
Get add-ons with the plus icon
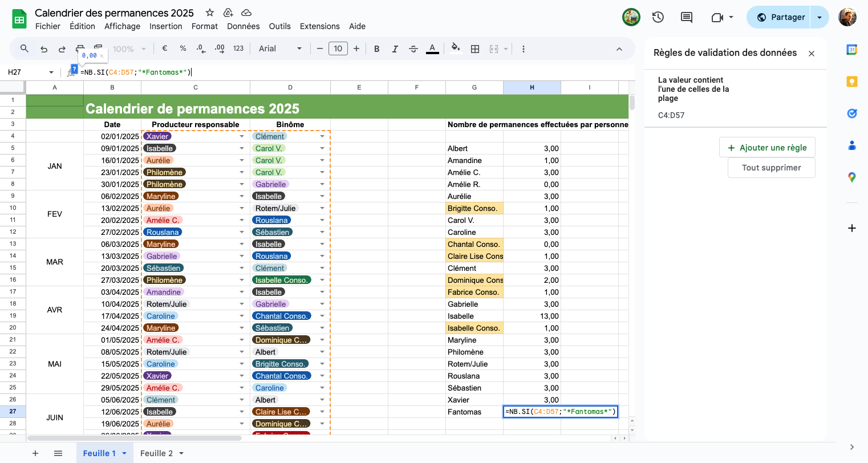(852, 228)
